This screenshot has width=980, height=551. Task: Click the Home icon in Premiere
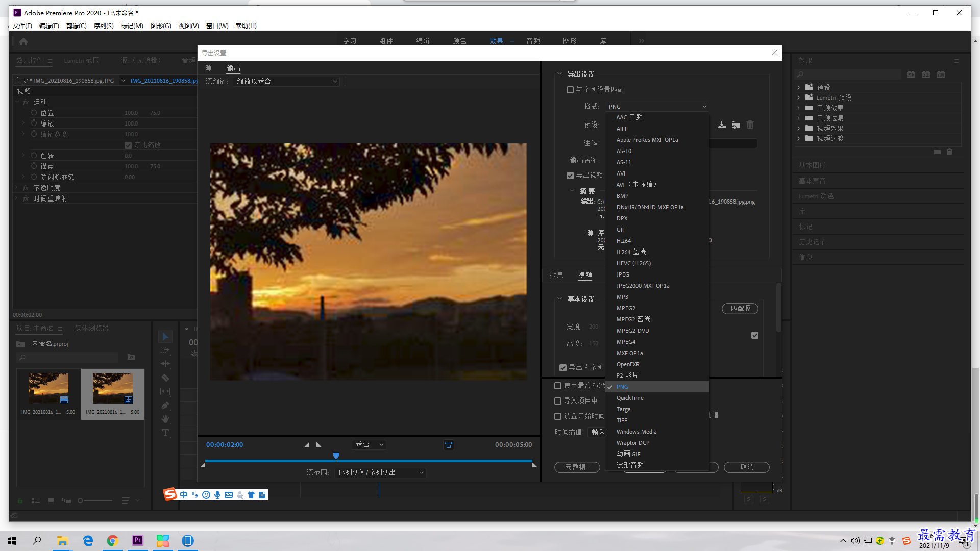(x=23, y=41)
